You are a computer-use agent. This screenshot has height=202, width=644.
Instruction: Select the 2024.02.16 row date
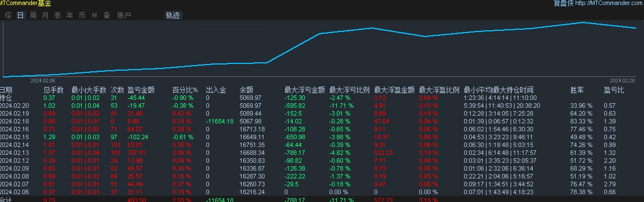coord(15,129)
